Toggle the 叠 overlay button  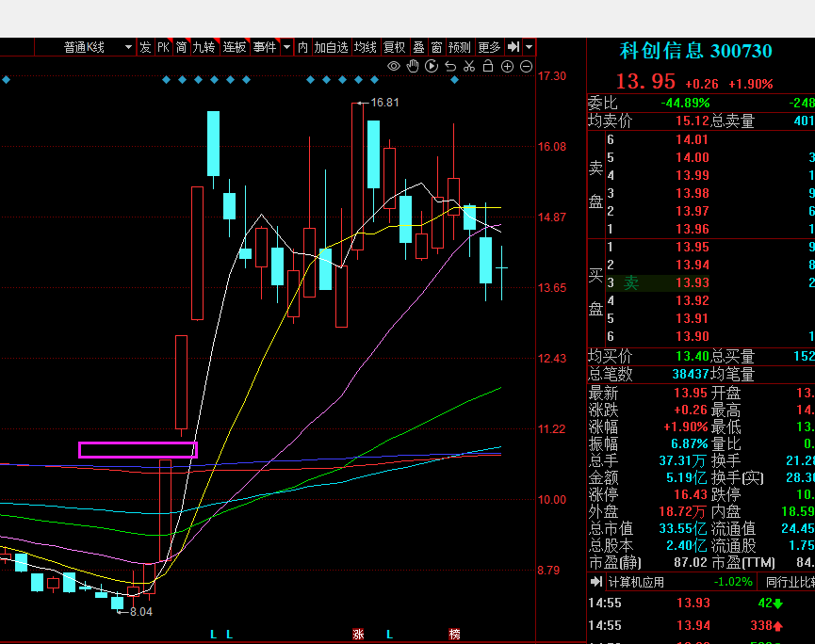419,47
